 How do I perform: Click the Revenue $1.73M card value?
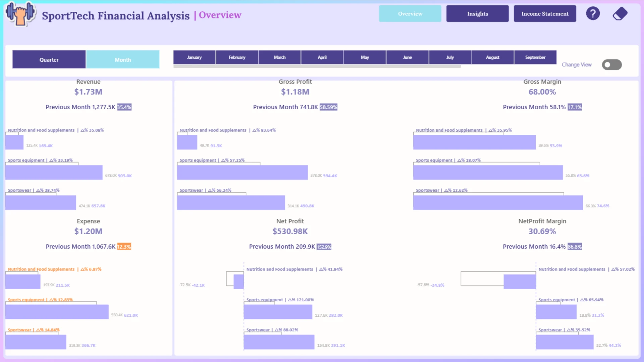pyautogui.click(x=88, y=92)
